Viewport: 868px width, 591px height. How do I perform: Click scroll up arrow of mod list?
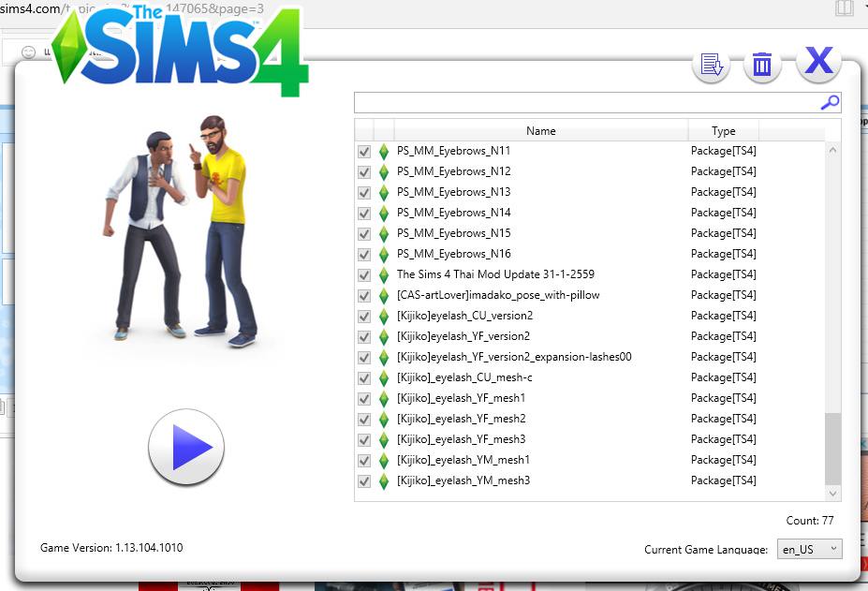pyautogui.click(x=832, y=150)
